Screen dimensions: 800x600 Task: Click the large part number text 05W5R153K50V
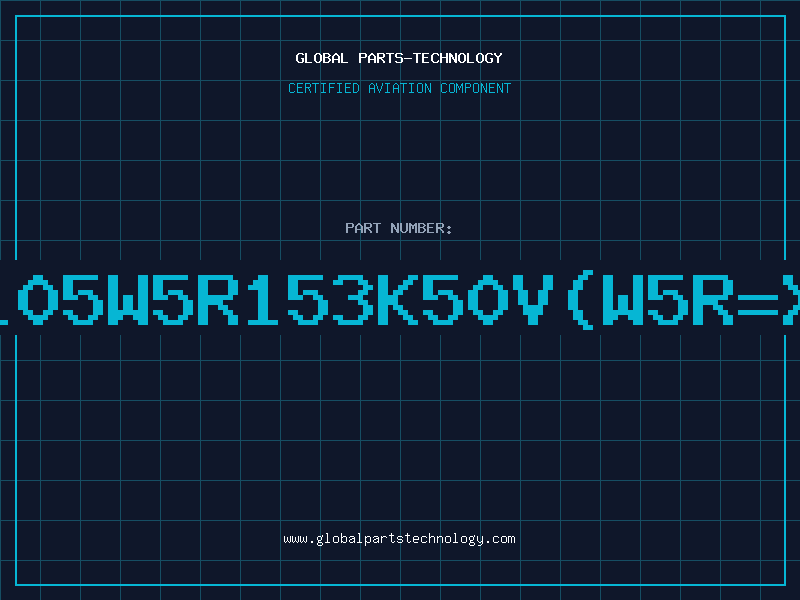[x=400, y=299]
